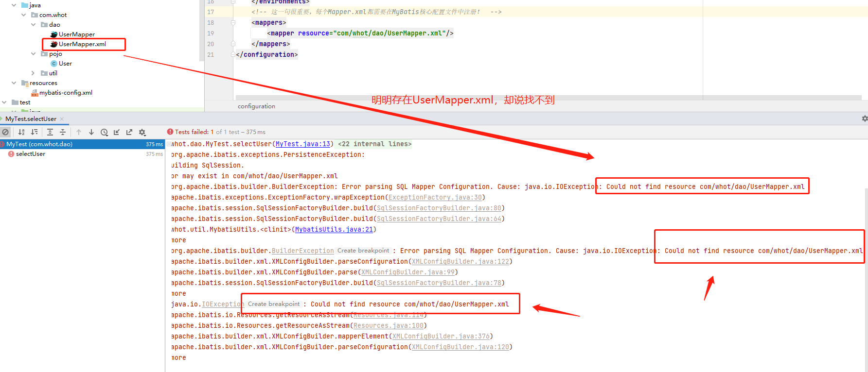Sort tests by duration

pos(34,132)
